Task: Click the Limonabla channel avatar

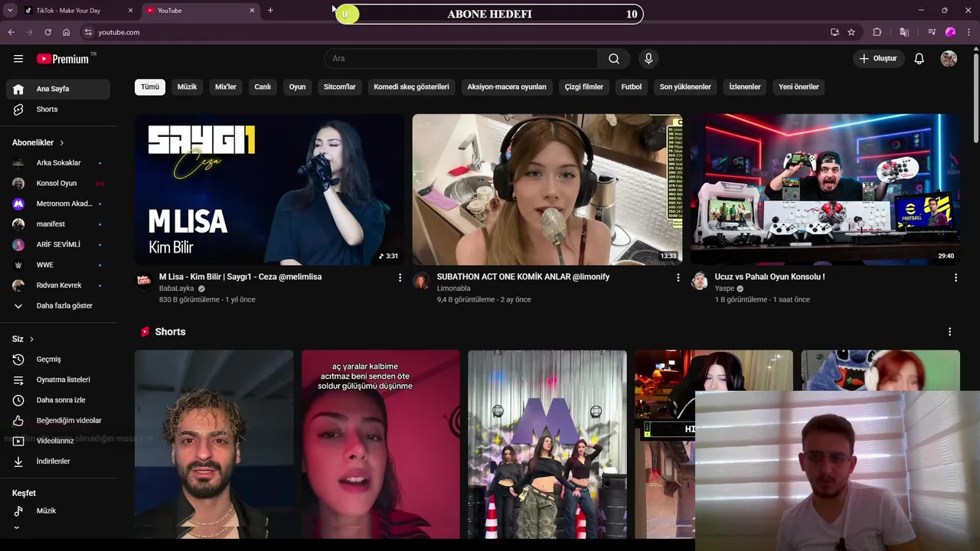Action: 421,281
